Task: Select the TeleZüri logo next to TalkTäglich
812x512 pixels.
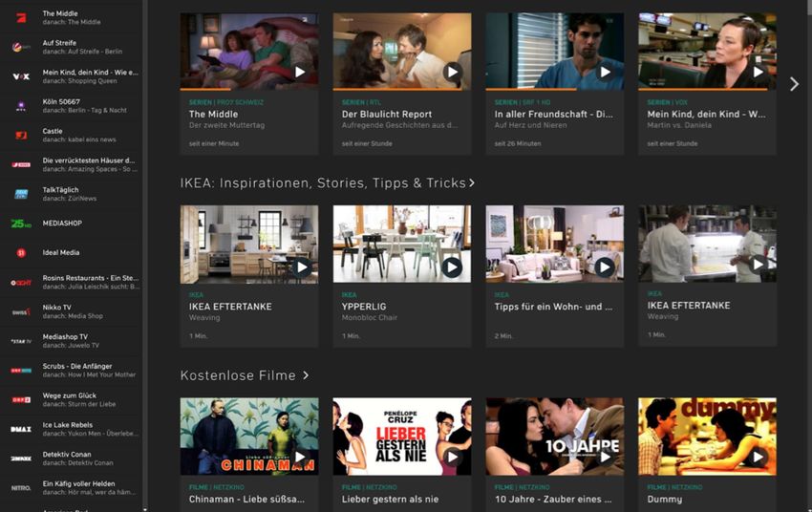Action: [x=21, y=194]
